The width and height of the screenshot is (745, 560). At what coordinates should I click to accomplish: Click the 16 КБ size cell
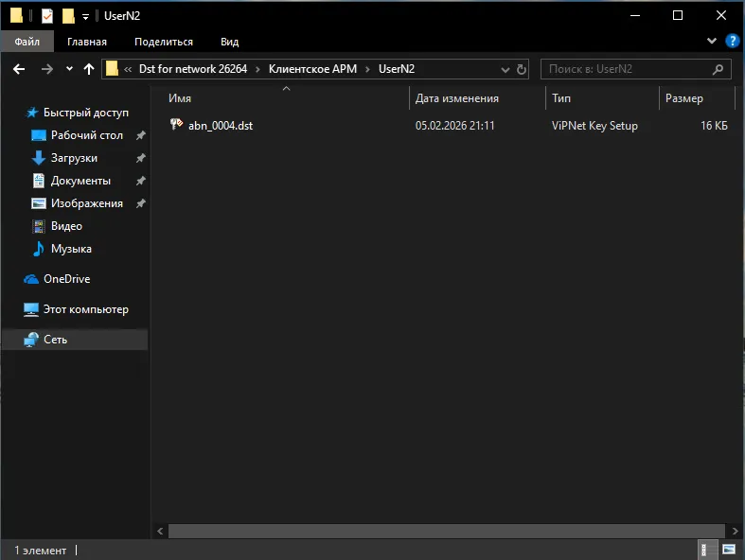(714, 126)
